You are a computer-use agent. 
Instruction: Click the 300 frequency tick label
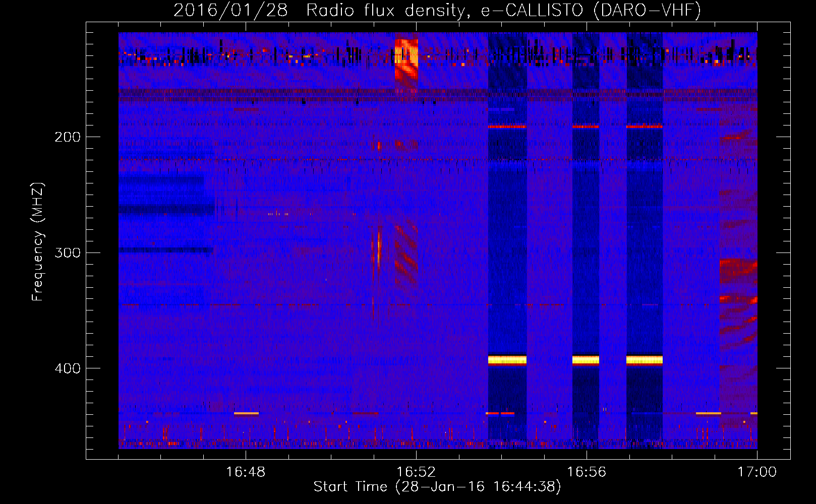pos(68,253)
